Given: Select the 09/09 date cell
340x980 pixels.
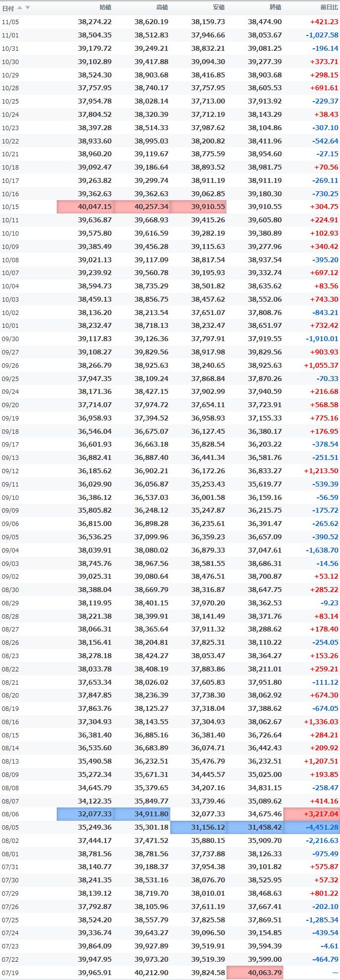Looking at the screenshot, I should (10, 511).
